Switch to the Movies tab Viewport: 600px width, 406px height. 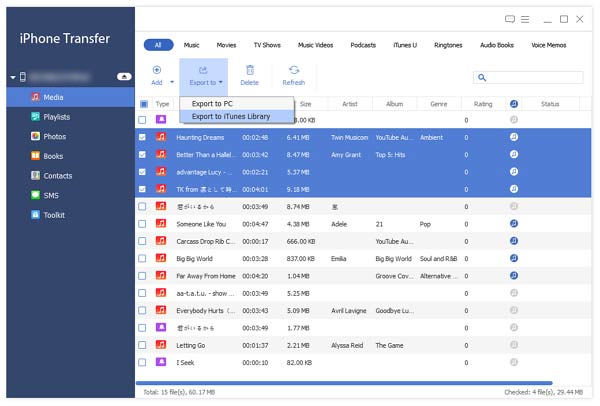tap(226, 45)
